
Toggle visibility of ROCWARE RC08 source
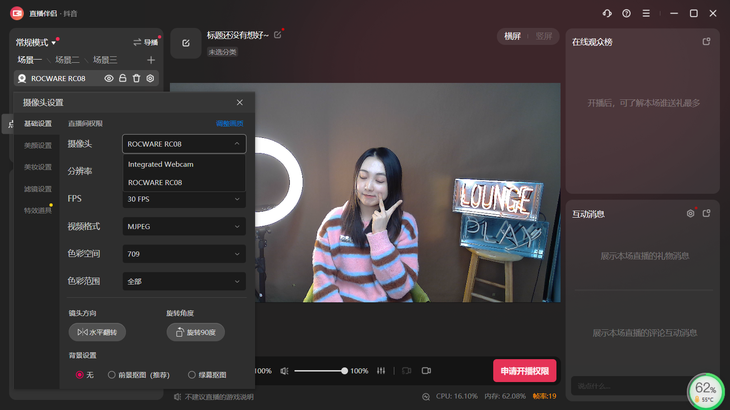click(109, 78)
